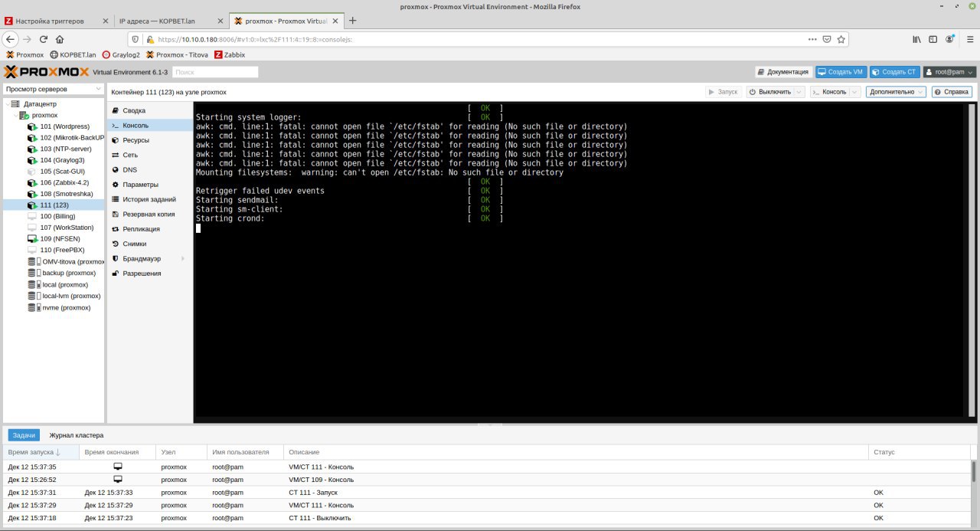Open the Параметры options entry
Image resolution: width=980 pixels, height=531 pixels.
(140, 185)
